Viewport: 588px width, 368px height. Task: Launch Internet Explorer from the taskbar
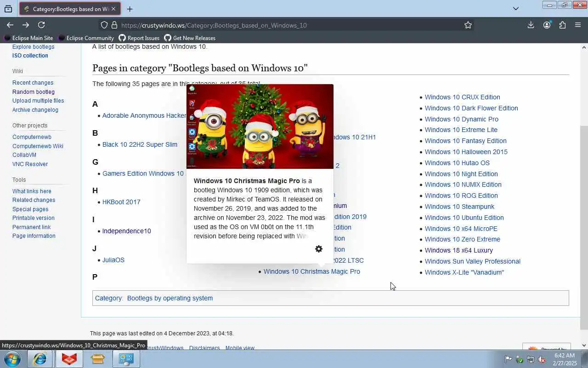(x=40, y=359)
